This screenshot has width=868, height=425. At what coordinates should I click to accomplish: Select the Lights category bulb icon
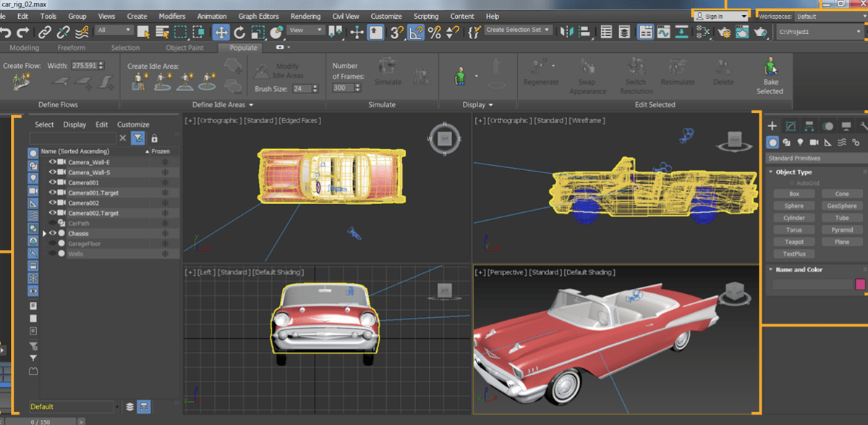[801, 143]
